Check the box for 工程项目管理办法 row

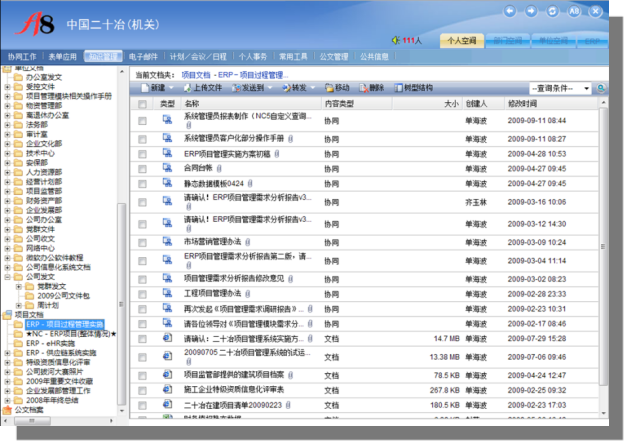pos(142,295)
